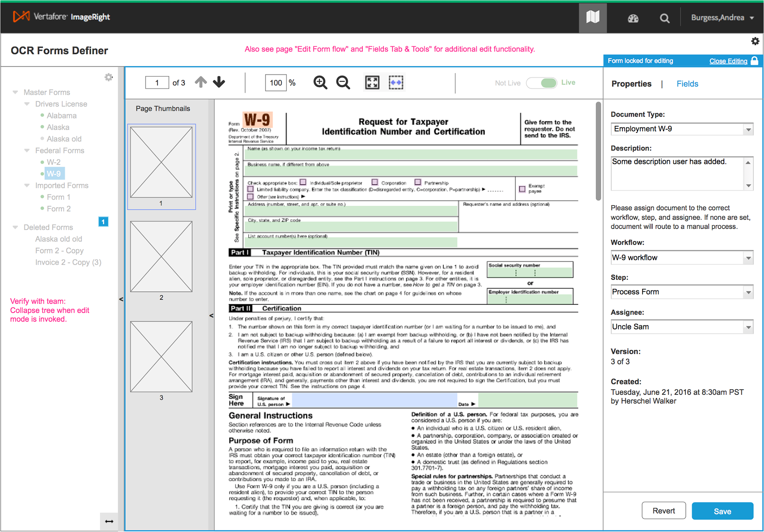Screen dimensions: 764x532
Task: Open the Burgess,Andrea user menu
Action: click(x=722, y=18)
